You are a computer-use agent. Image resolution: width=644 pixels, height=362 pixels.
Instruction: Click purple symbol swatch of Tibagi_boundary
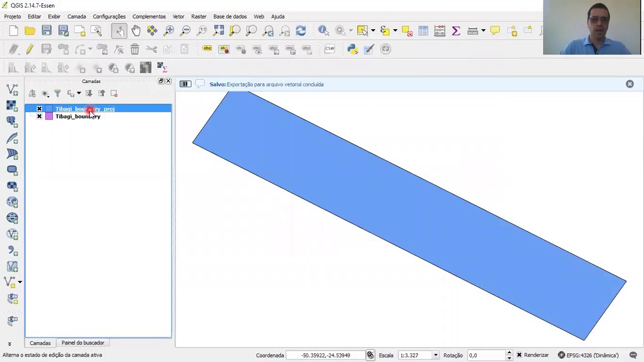(x=49, y=116)
